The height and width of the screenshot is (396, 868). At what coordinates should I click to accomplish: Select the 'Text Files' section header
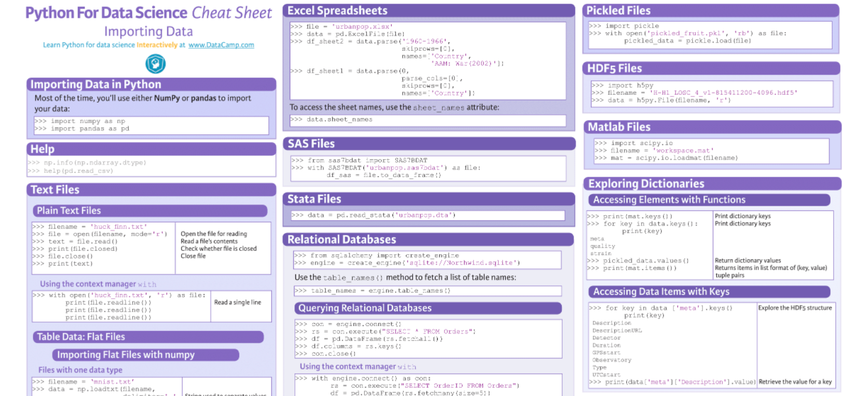pyautogui.click(x=151, y=190)
